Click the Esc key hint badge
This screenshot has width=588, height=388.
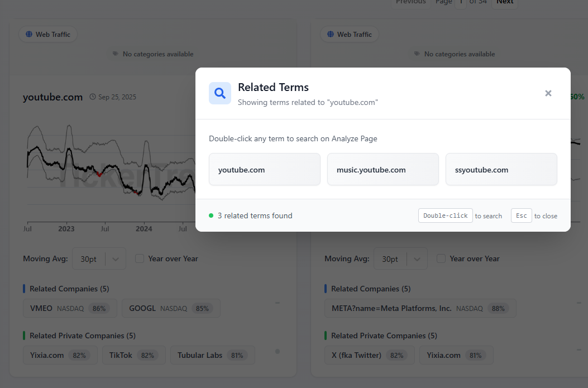[521, 215]
